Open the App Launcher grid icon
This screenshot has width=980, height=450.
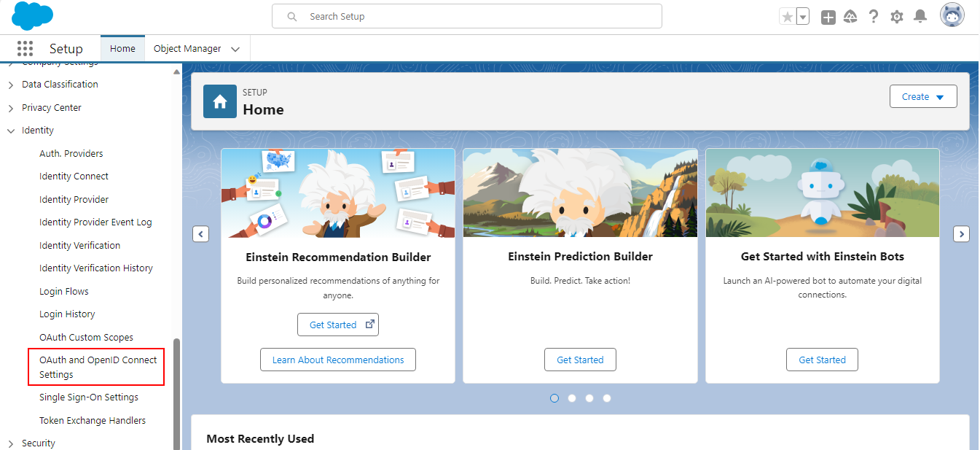tap(25, 48)
